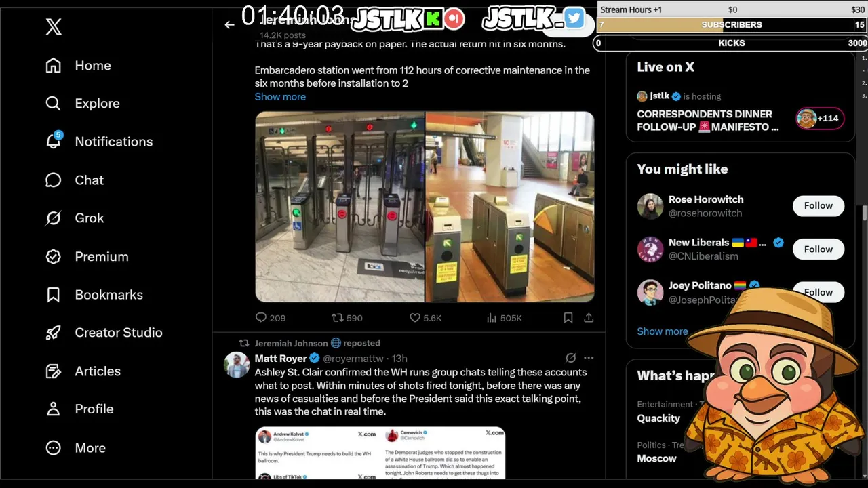This screenshot has height=488, width=868.
Task: Click the X logo in the sidebar
Action: (x=54, y=26)
